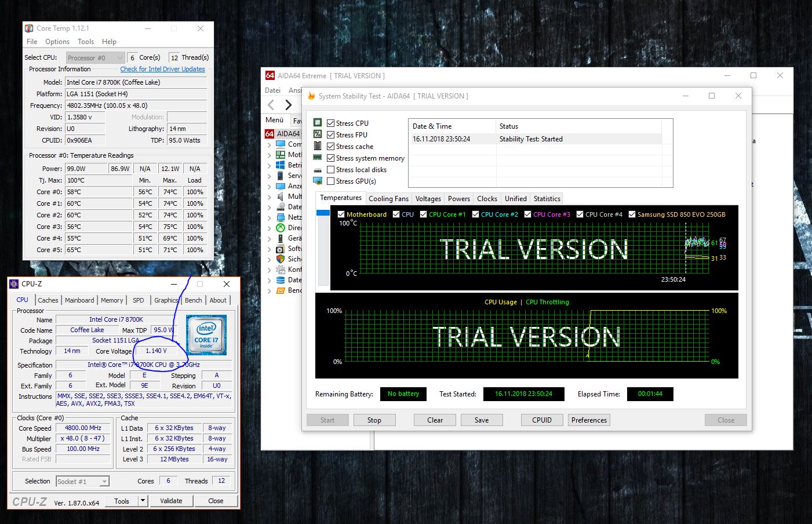The width and height of the screenshot is (812, 524).
Task: Expand Betriebssystem node in AIDA64 tree
Action: (270, 165)
